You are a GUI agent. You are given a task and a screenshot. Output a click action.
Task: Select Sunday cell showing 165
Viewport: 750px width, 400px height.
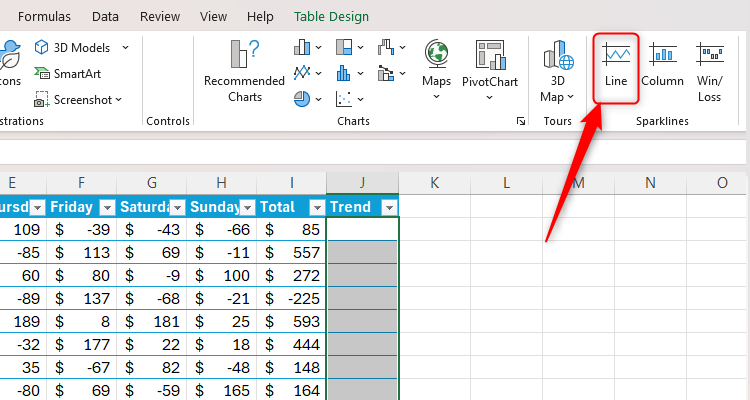(221, 390)
